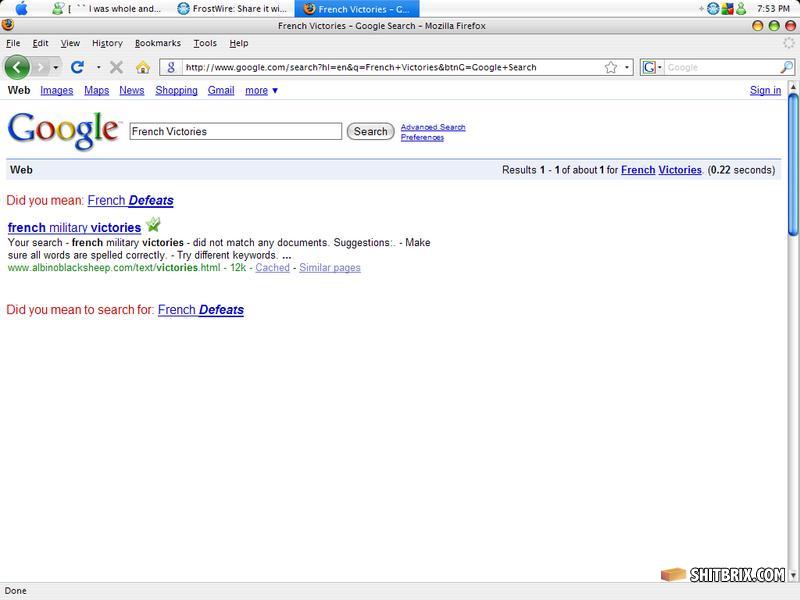Open Advanced Search link
Screen dimensions: 800x600
(433, 127)
